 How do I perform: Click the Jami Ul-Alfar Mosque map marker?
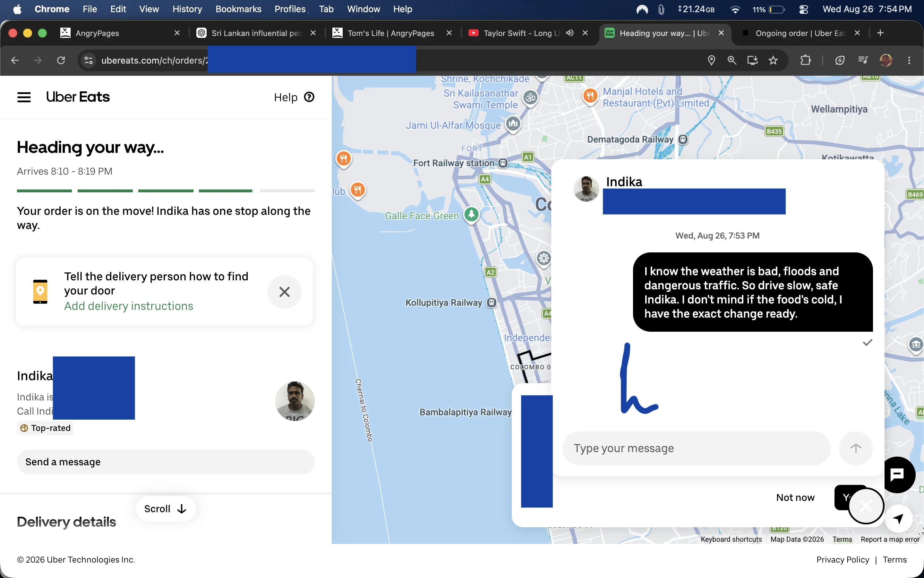point(513,124)
